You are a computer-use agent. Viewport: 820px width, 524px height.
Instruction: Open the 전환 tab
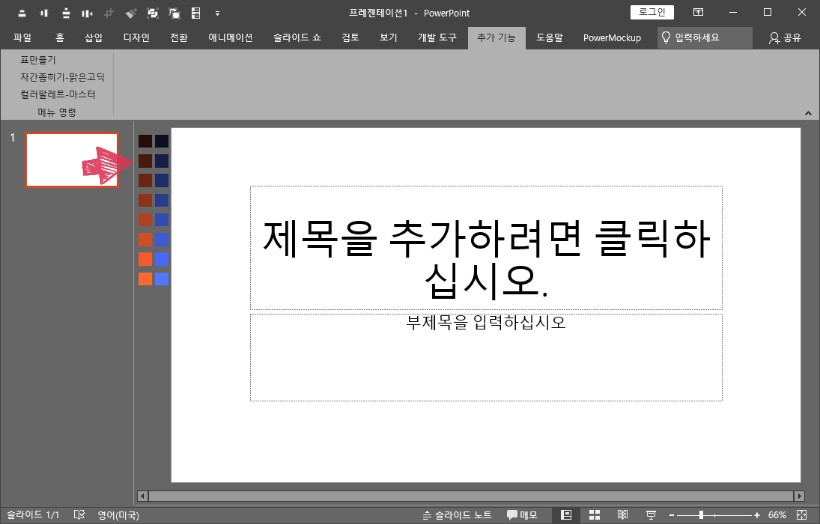click(179, 38)
